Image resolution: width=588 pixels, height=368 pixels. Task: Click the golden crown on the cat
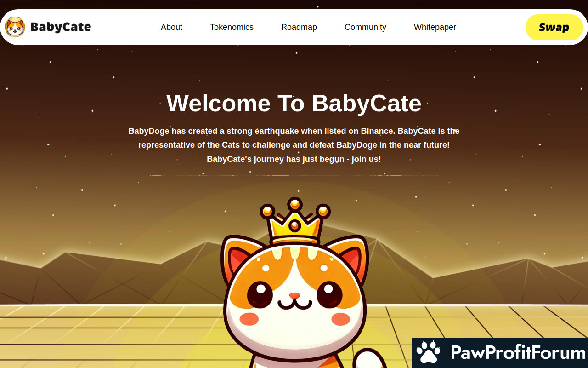click(295, 222)
